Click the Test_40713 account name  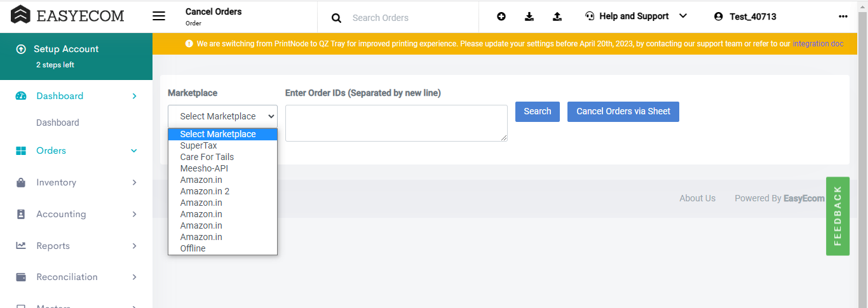753,17
